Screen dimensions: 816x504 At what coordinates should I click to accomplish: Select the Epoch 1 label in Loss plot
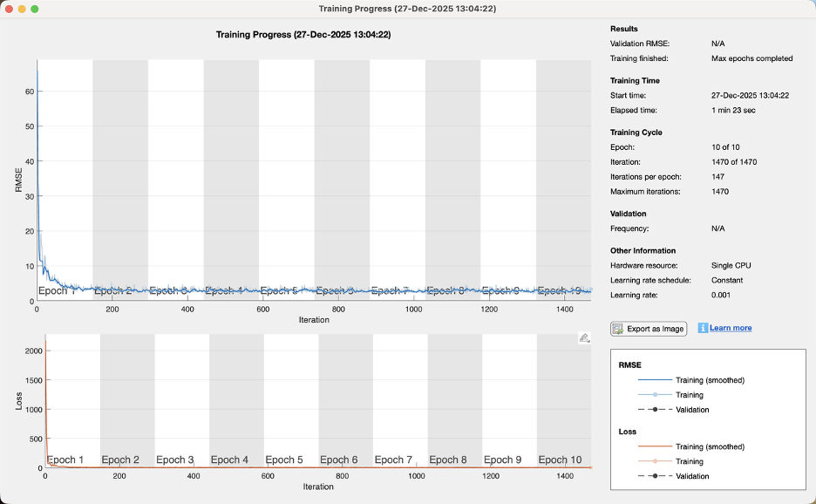[65, 460]
